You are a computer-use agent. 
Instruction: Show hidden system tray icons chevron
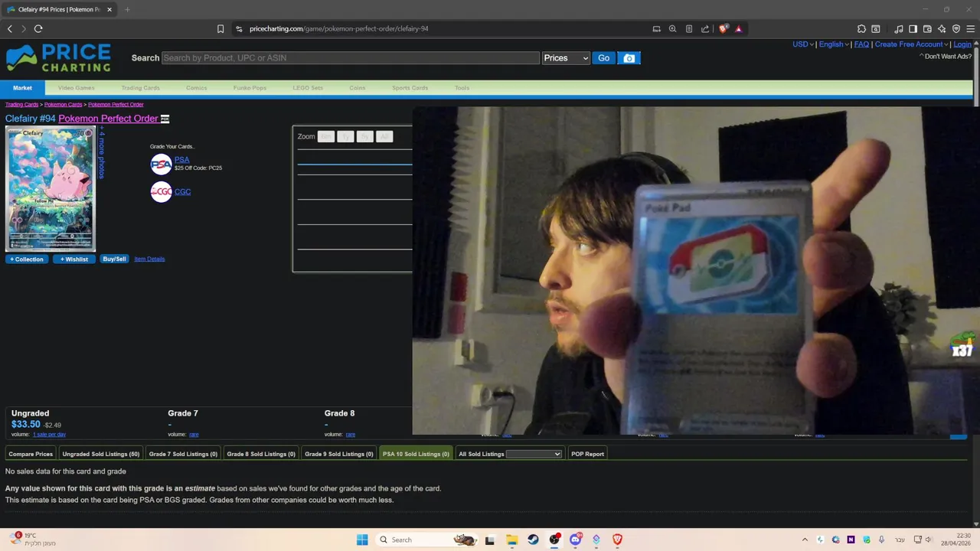click(805, 540)
